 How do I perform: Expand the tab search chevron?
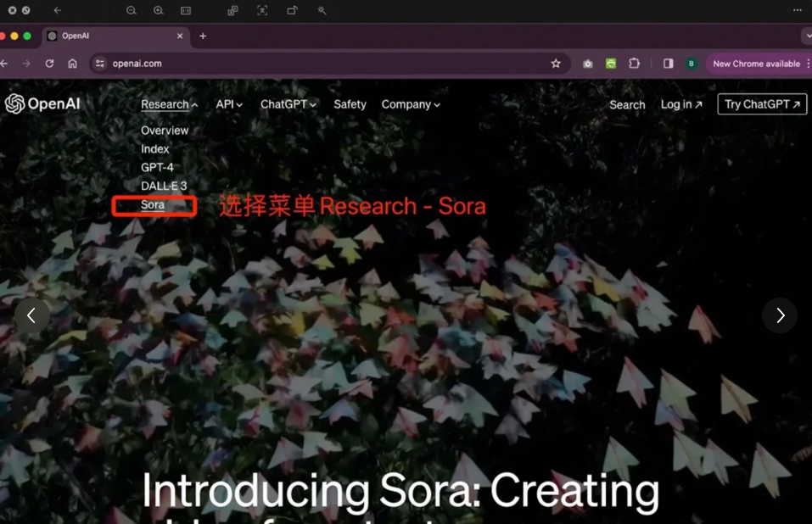pyautogui.click(x=808, y=36)
